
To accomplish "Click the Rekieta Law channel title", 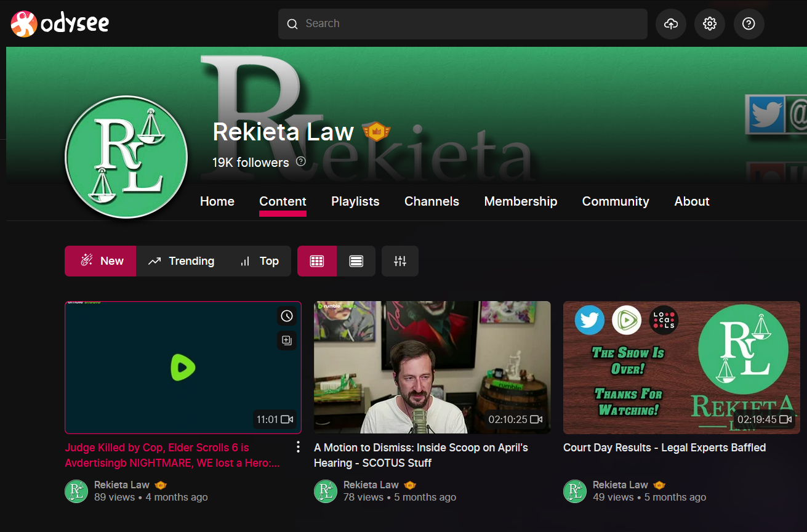I will (x=283, y=132).
